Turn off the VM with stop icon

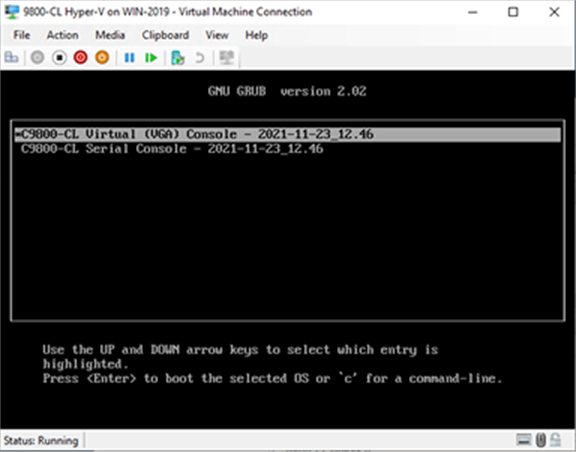coord(59,58)
